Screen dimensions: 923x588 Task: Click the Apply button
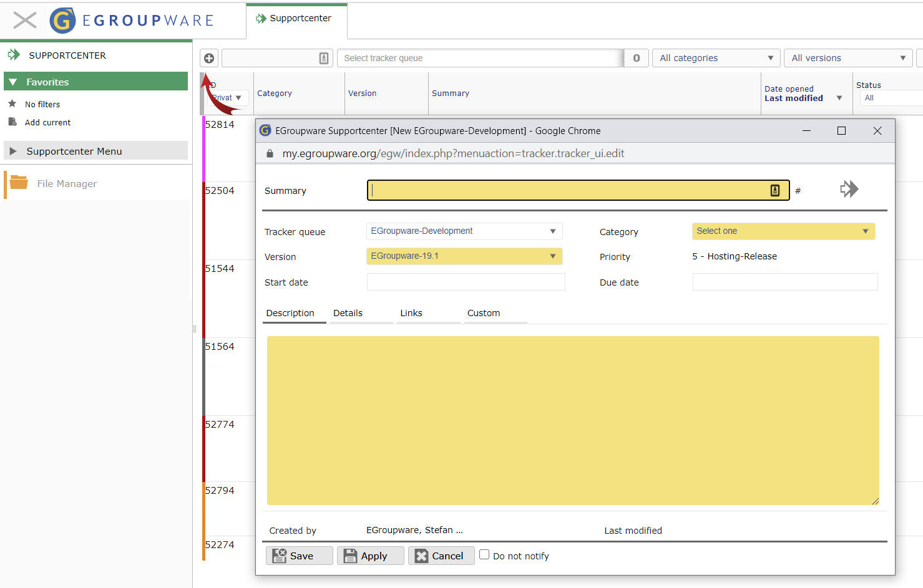click(x=370, y=555)
